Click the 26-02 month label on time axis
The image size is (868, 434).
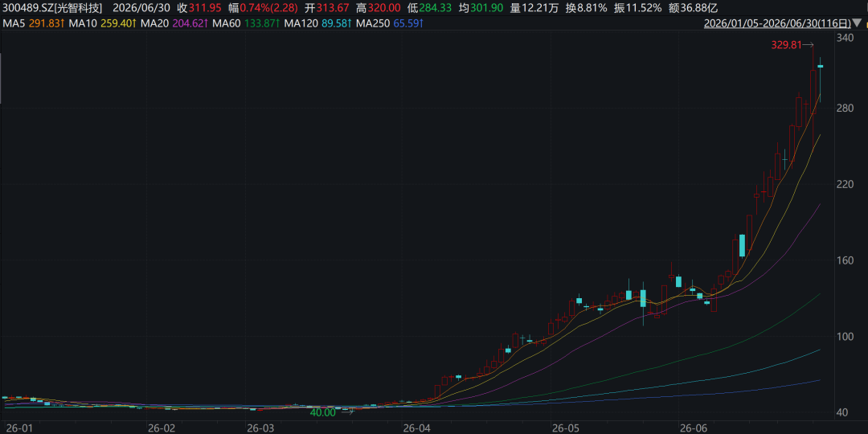161,428
